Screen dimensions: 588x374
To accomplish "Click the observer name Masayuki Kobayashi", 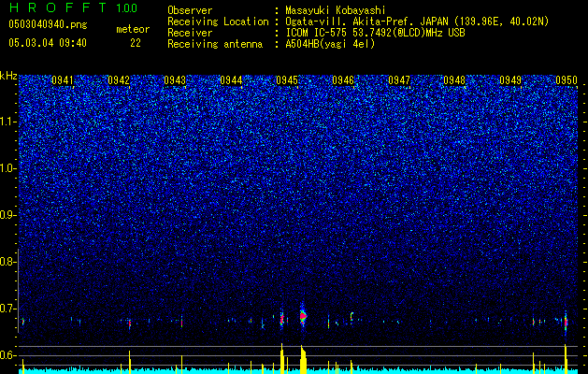I will [336, 10].
